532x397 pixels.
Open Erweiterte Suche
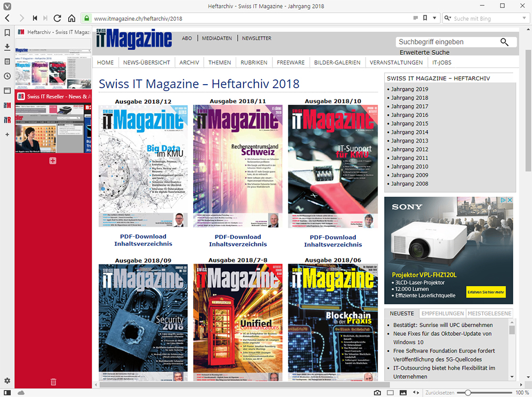425,52
